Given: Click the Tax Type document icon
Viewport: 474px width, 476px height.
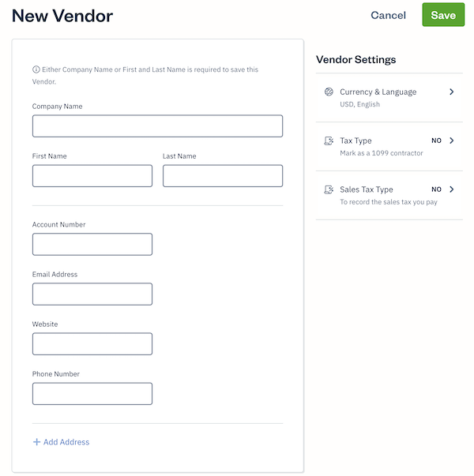Looking at the screenshot, I should [329, 141].
